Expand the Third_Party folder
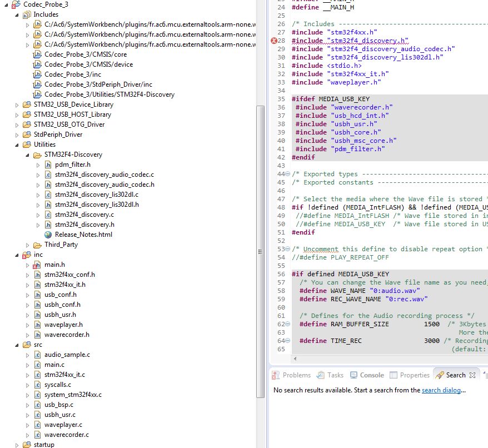The image size is (488, 448). click(28, 245)
